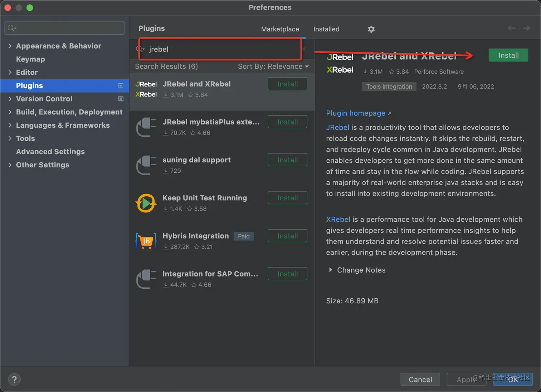Click the Hybris Integration plugin icon

(x=146, y=241)
